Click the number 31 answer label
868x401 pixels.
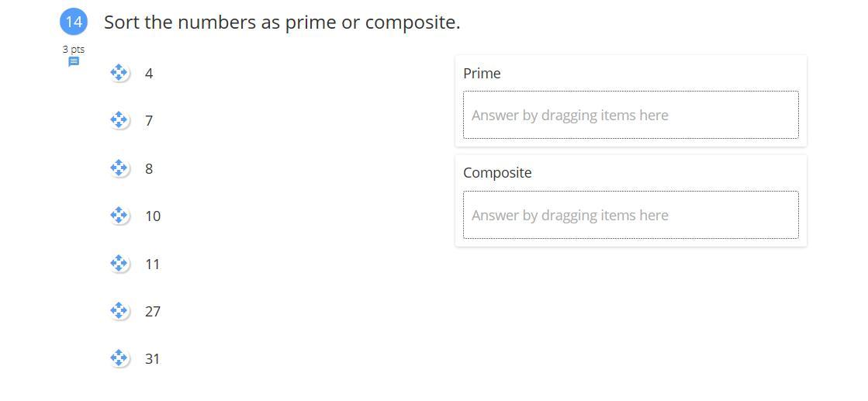click(x=152, y=359)
